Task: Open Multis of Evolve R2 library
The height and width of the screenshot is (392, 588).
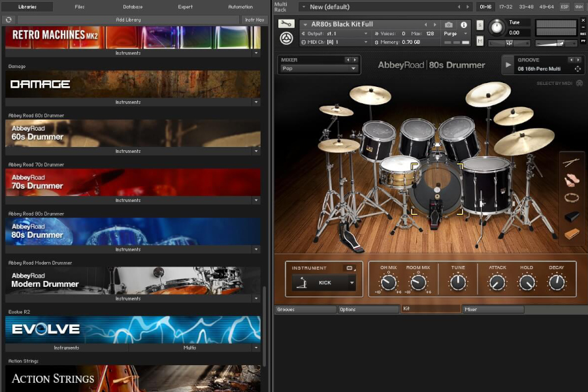Action: click(x=189, y=348)
